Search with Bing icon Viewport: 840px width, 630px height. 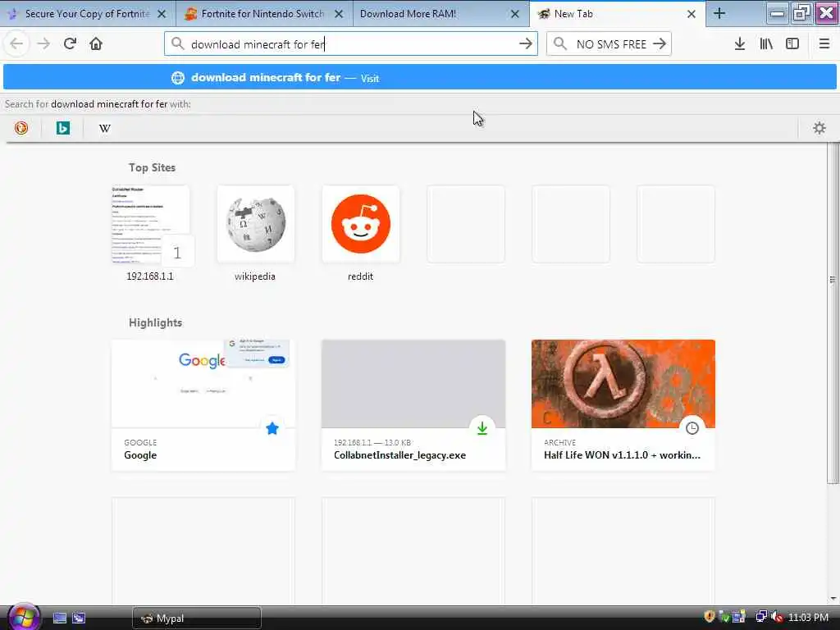[x=62, y=127]
